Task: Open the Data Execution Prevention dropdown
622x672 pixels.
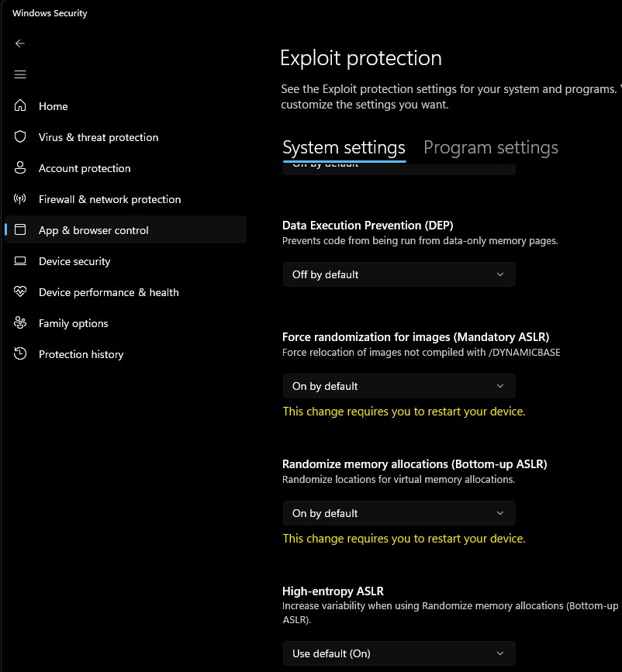Action: 399,274
